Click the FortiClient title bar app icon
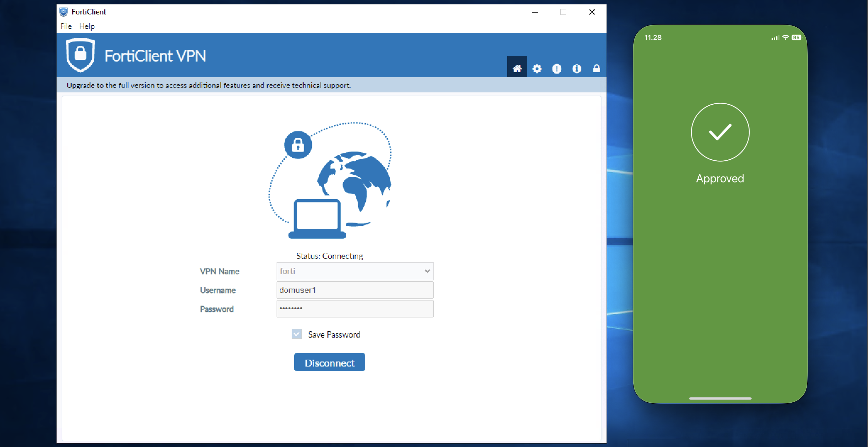The image size is (868, 447). (63, 12)
